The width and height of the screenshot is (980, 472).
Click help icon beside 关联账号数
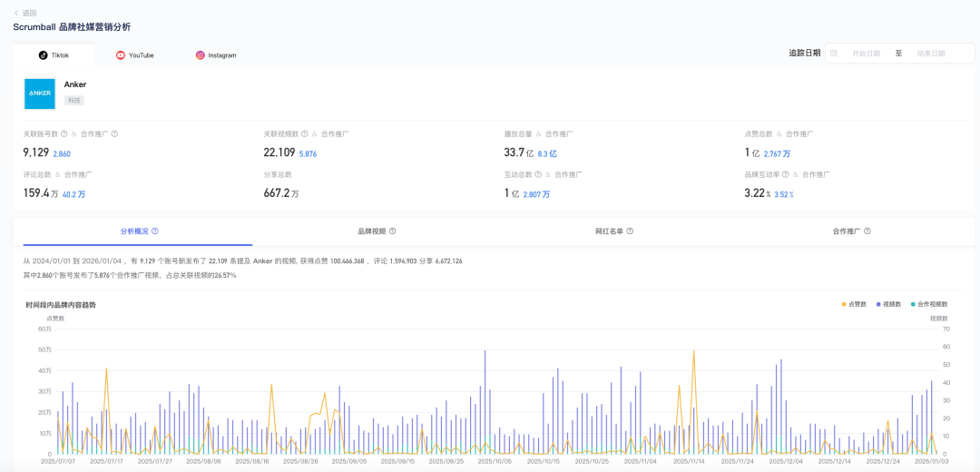(x=64, y=133)
